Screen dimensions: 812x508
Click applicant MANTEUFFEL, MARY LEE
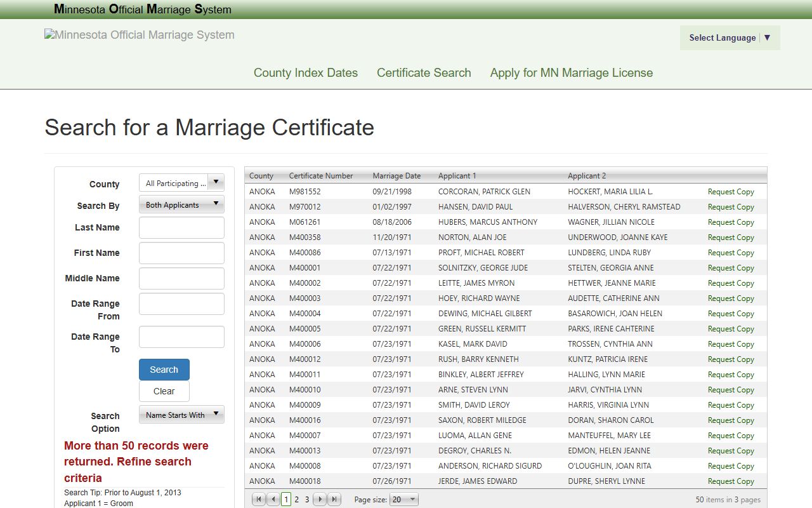[x=610, y=436]
